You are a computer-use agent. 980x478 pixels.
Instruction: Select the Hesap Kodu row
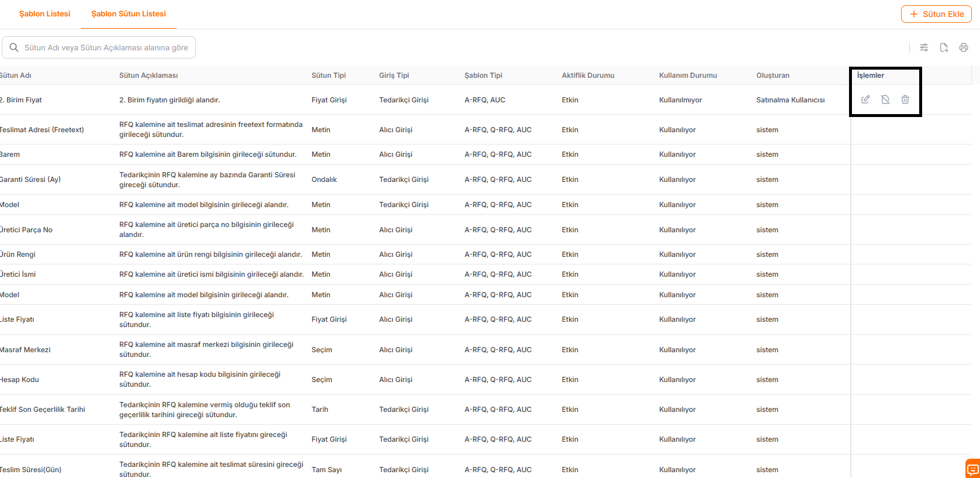[20, 380]
